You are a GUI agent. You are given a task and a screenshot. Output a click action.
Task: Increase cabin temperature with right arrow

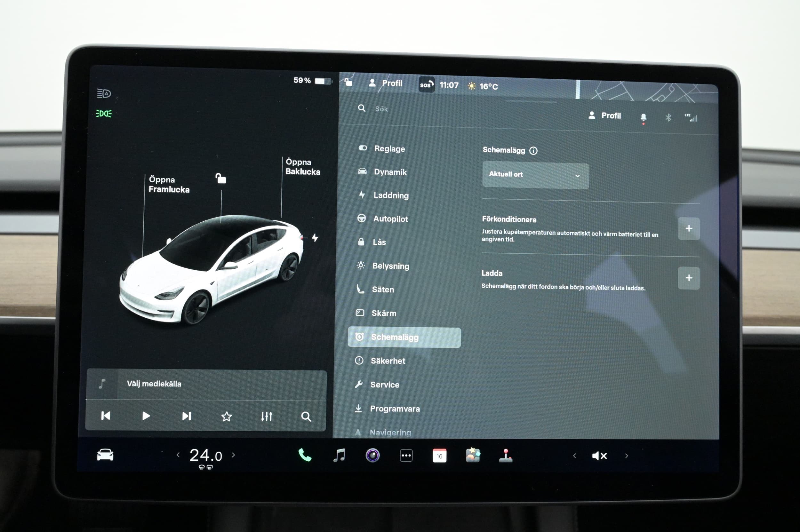click(234, 455)
